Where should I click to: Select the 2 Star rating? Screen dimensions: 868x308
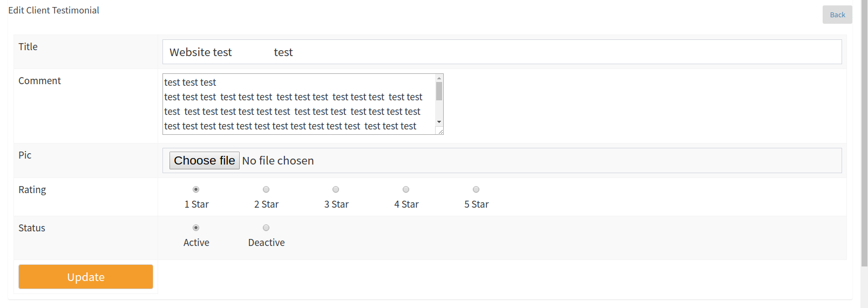[x=266, y=189]
